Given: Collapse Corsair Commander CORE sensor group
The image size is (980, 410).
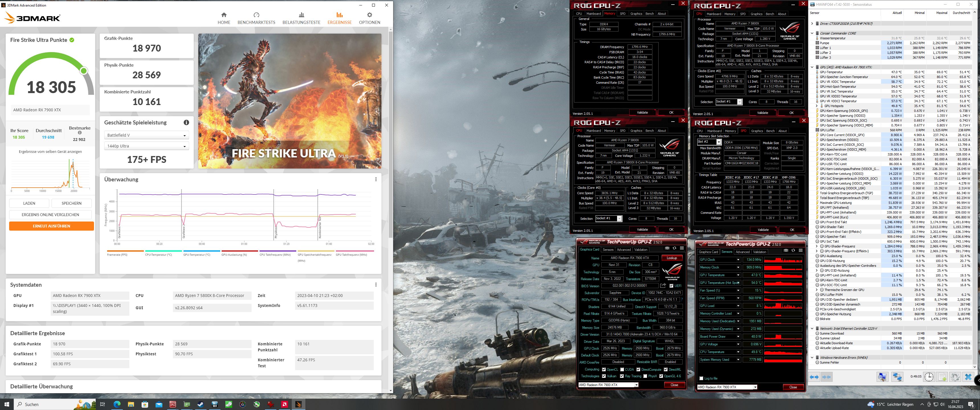Looking at the screenshot, I should (812, 33).
